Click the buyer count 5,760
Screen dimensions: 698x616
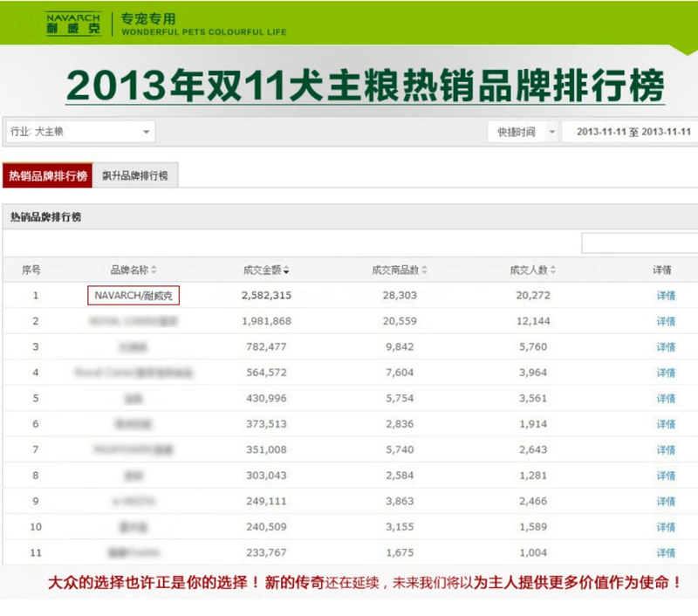coord(533,347)
